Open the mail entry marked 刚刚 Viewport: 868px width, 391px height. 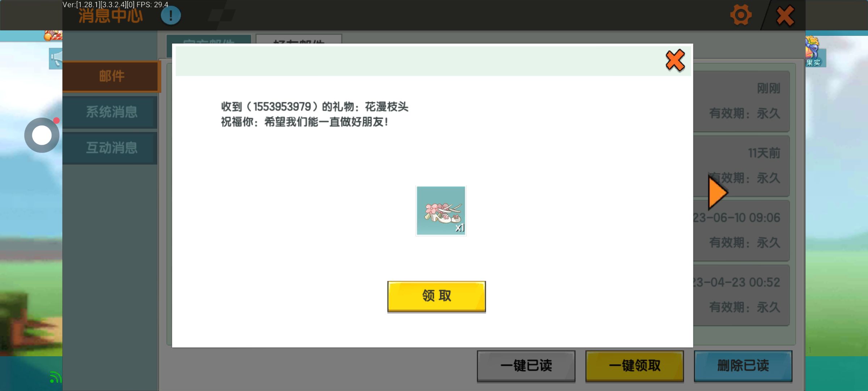coord(741,101)
